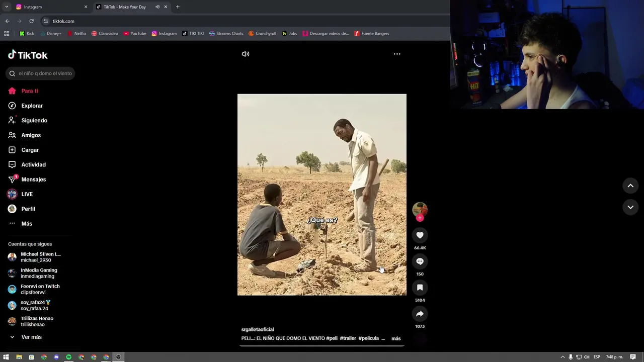Viewport: 644px width, 362px height.
Task: Go back in browser history
Action: tap(7, 21)
